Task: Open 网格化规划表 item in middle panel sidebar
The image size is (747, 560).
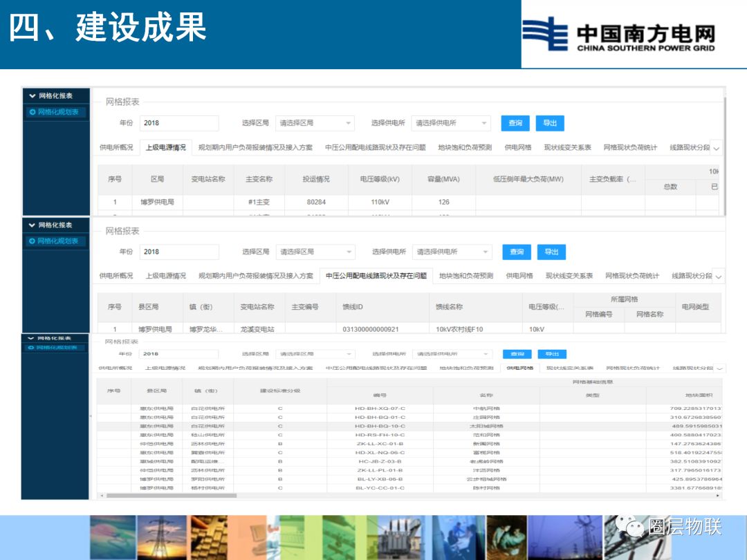Action: point(55,241)
